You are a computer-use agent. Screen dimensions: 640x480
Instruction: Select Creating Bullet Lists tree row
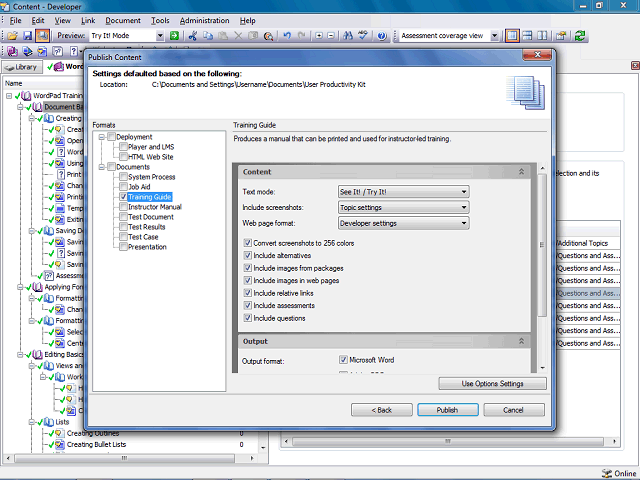[x=96, y=444]
